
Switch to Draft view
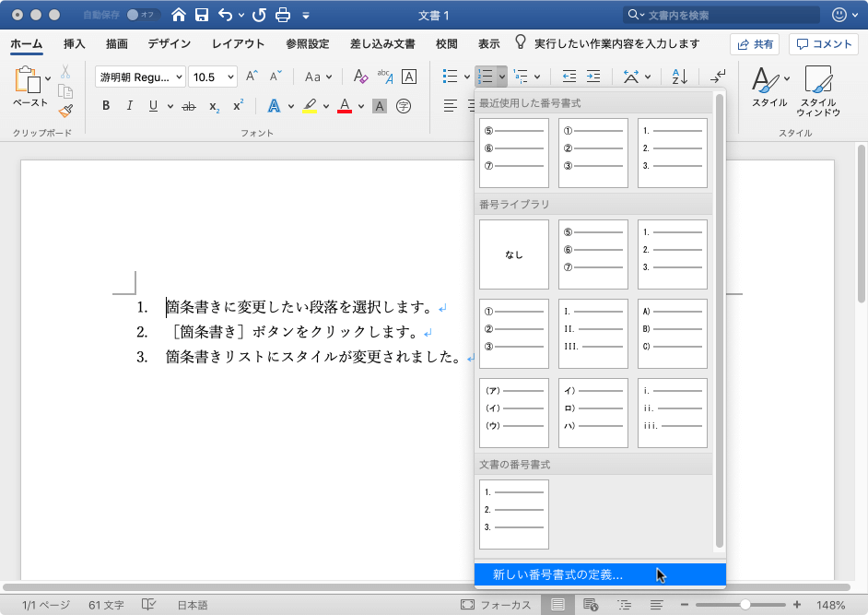click(657, 605)
